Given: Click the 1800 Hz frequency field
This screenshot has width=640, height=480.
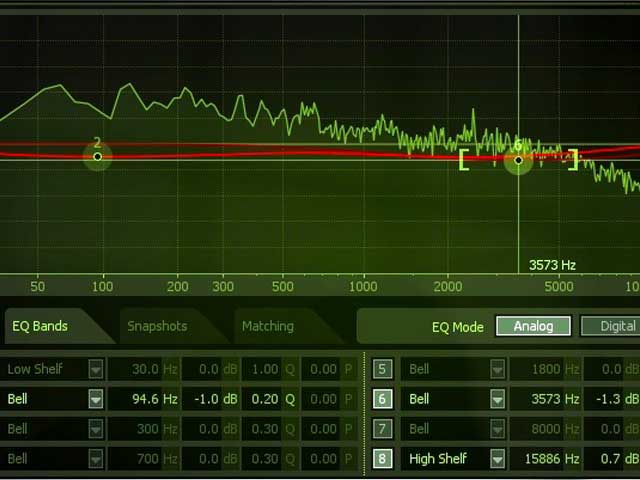Looking at the screenshot, I should click(545, 369).
